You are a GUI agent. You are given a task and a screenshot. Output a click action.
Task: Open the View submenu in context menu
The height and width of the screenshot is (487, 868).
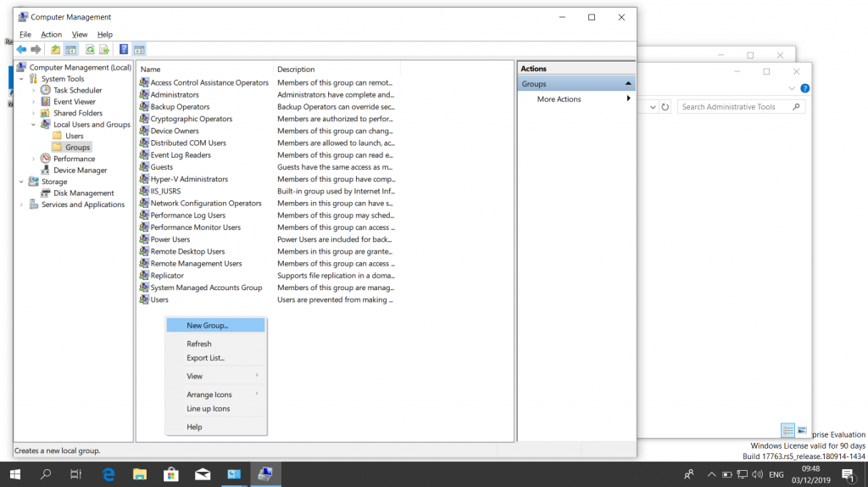pyautogui.click(x=216, y=376)
